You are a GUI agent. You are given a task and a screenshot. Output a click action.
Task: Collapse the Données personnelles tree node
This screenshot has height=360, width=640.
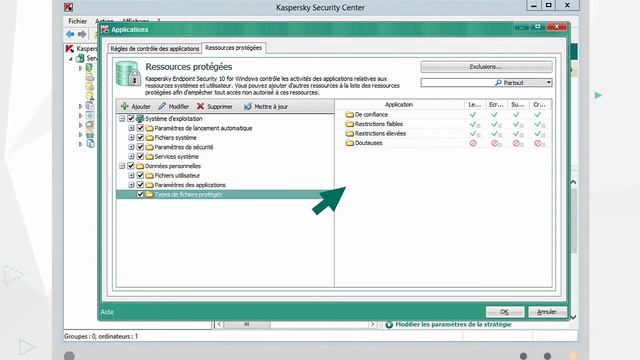pos(122,166)
